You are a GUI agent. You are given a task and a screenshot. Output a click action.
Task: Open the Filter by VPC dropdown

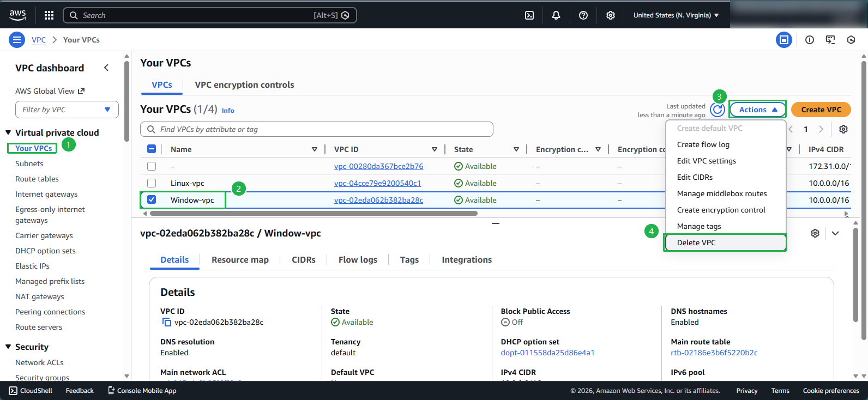tap(67, 110)
